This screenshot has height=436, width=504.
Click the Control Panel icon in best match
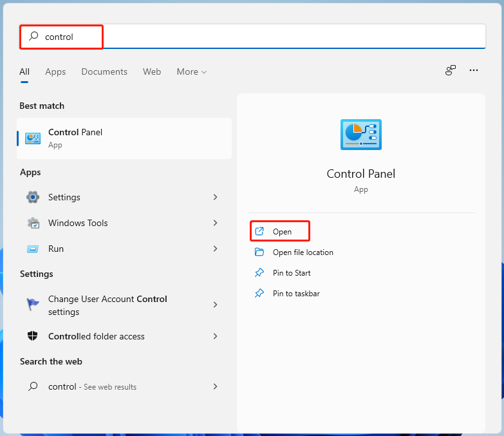click(x=33, y=138)
